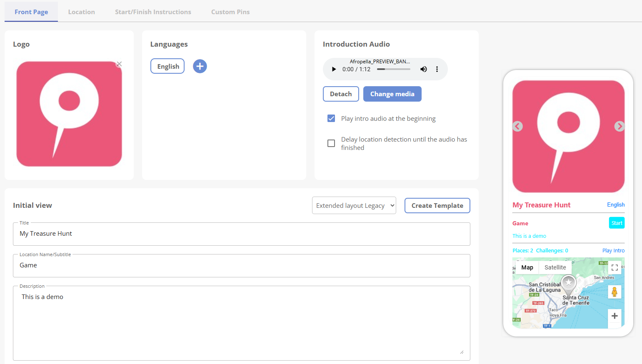The image size is (642, 364).
Task: Go back with the preview's left chevron
Action: (517, 126)
